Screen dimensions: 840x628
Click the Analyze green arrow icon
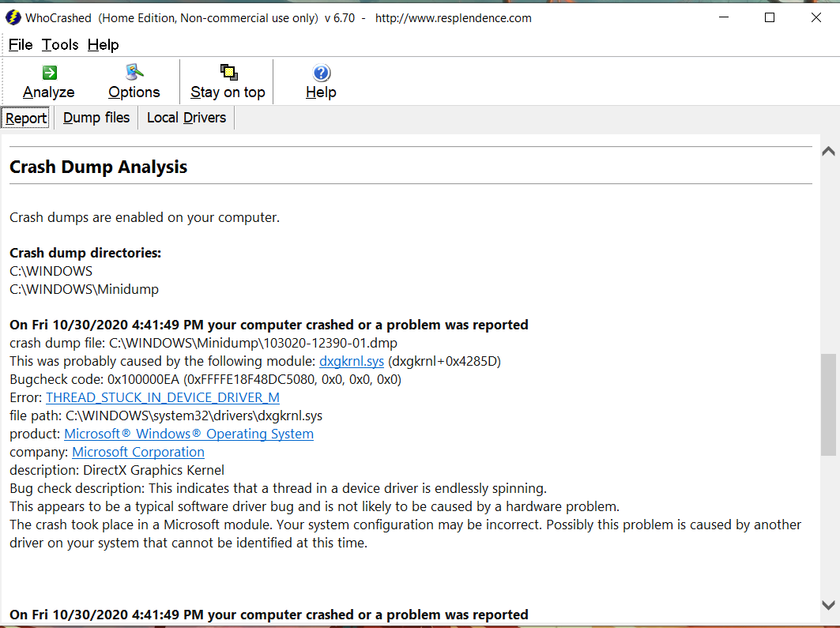tap(49, 73)
